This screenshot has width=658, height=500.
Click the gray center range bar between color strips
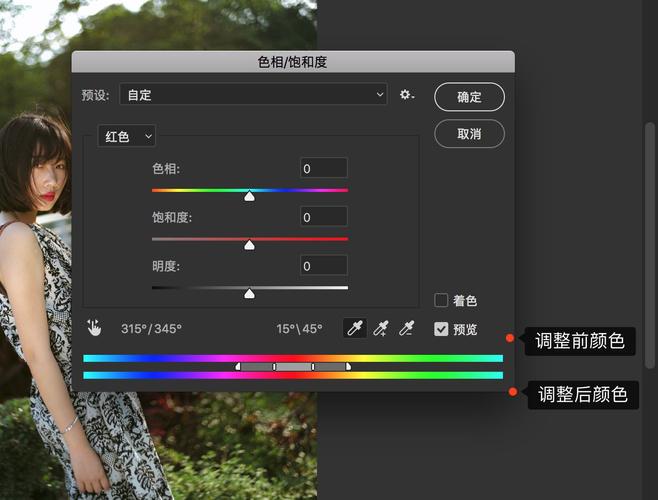coord(293,367)
